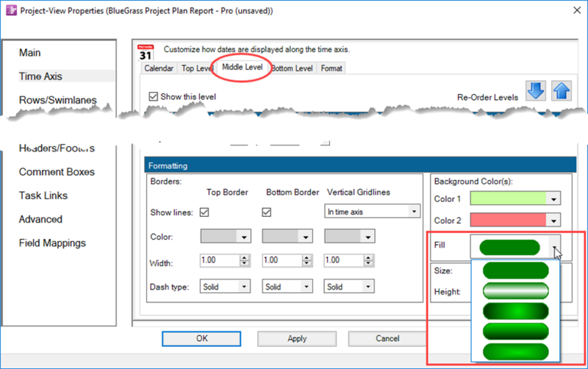Image resolution: width=588 pixels, height=369 pixels.
Task: Toggle Bottom Border show lines checkbox
Action: [266, 212]
